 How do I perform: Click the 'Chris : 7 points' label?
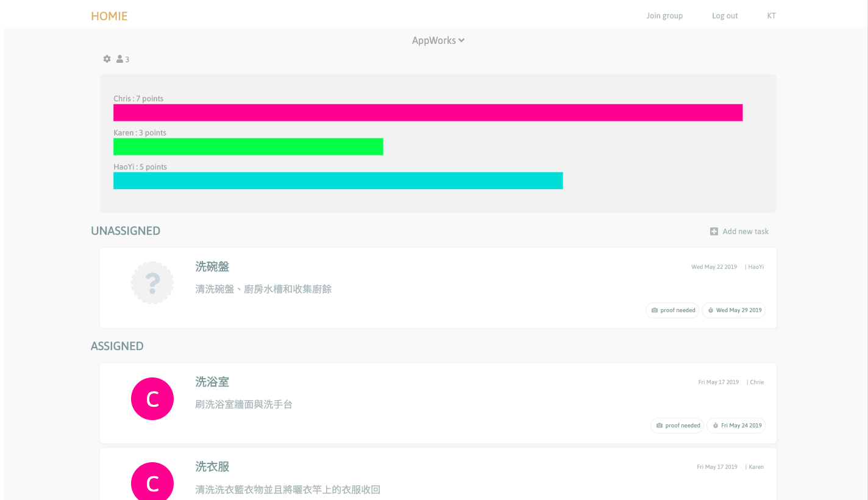click(138, 99)
